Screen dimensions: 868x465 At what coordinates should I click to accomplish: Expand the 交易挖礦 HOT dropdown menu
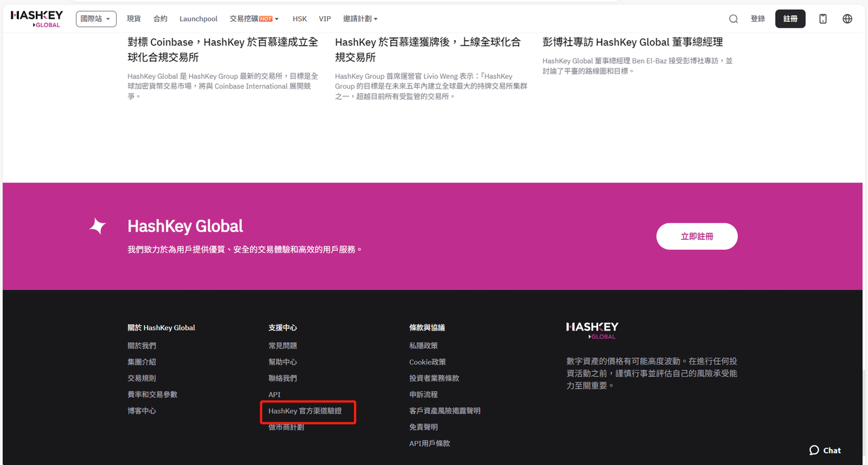254,19
